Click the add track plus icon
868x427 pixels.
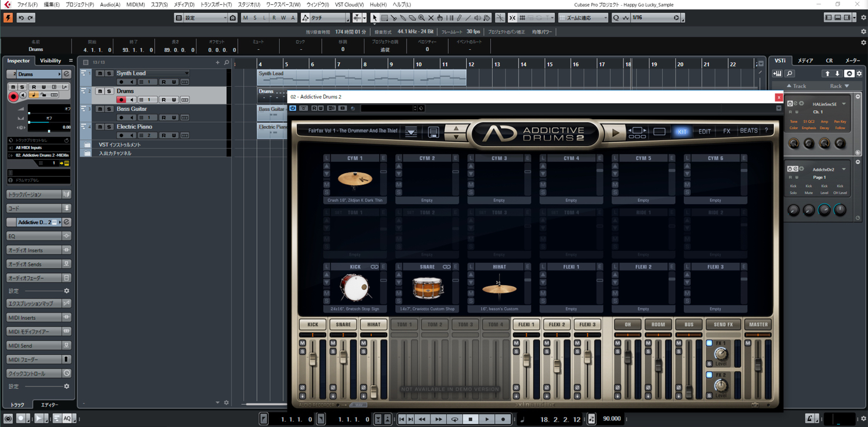[218, 62]
